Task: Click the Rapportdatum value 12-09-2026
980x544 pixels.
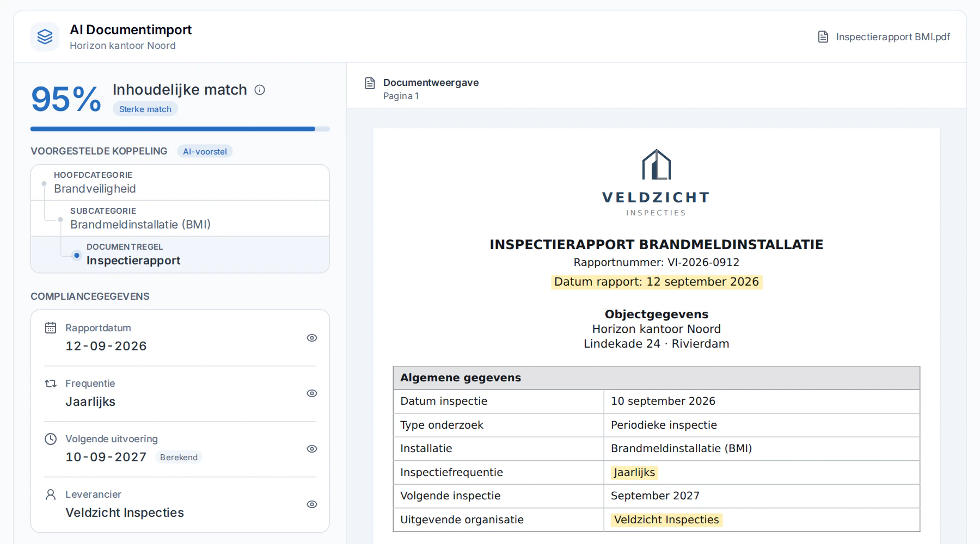Action: 106,347
